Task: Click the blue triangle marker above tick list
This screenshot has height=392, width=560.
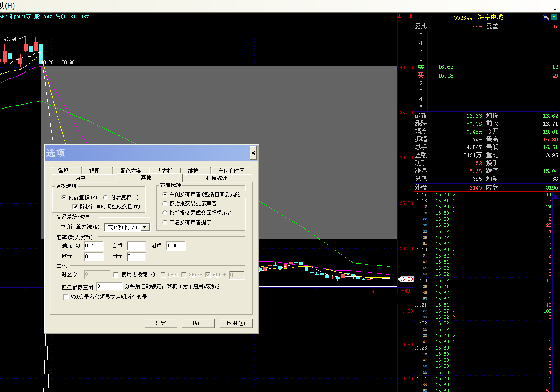Action: [x=556, y=195]
